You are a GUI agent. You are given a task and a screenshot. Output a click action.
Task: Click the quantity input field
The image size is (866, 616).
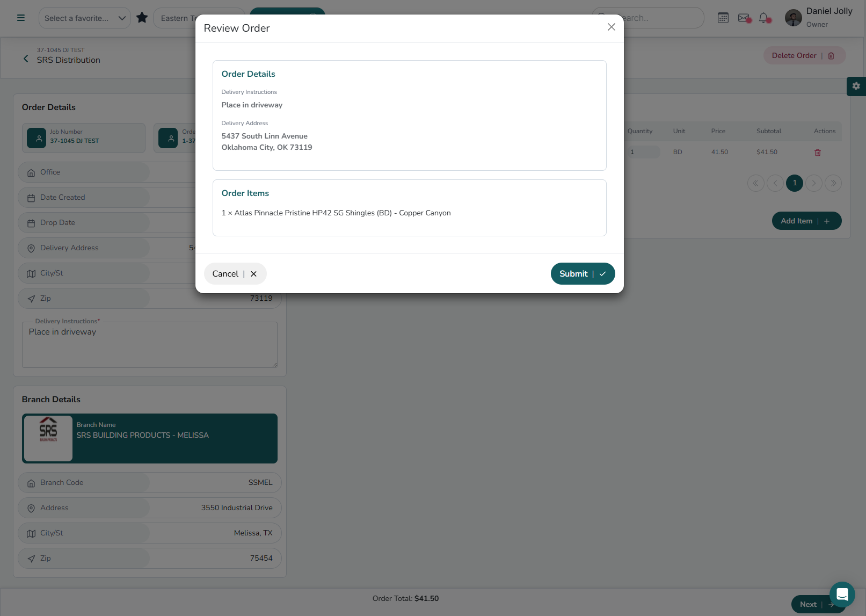(643, 152)
